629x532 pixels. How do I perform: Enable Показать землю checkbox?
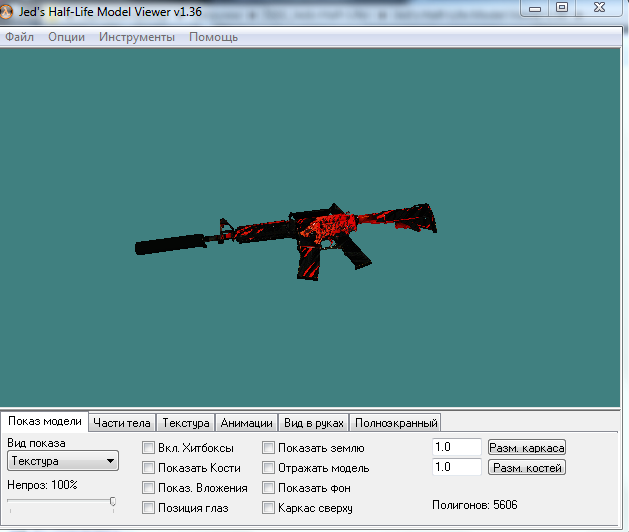pos(268,448)
